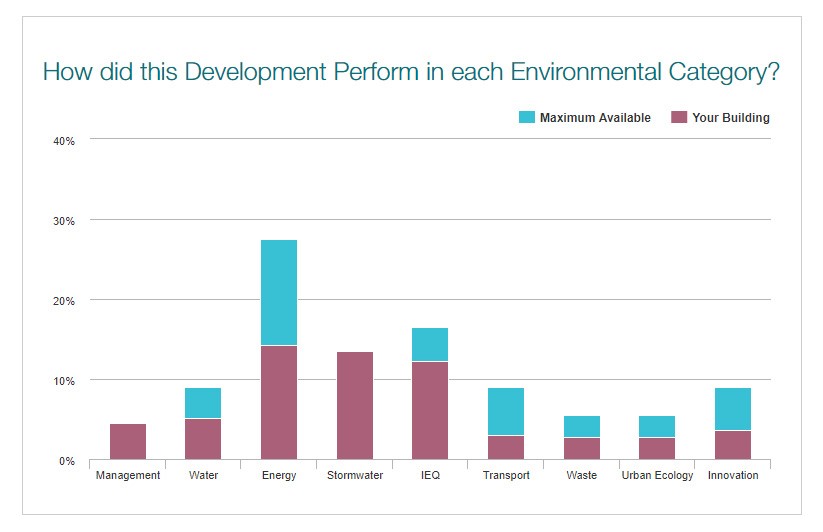The width and height of the screenshot is (823, 532).
Task: Select the Management bar in the chart
Action: click(128, 442)
